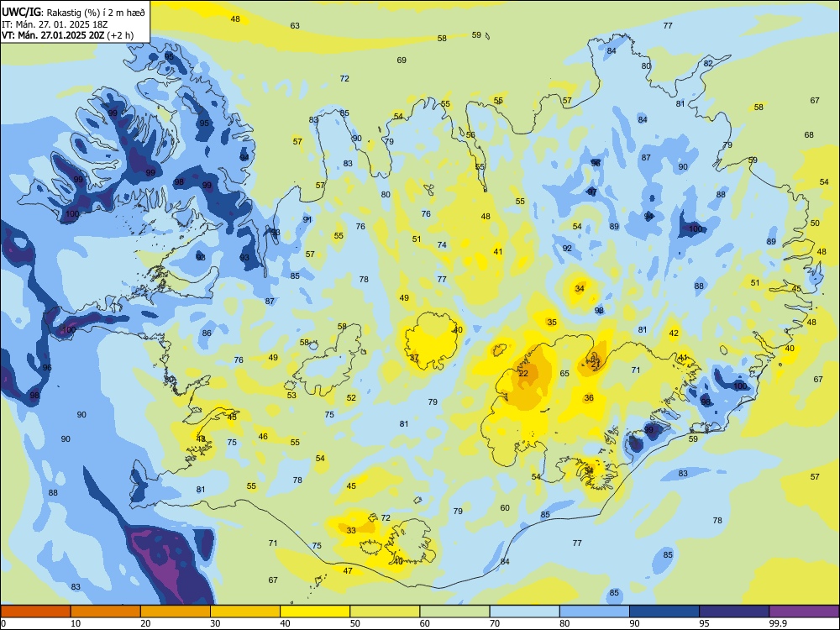Select the map value '52'
The image size is (840, 630).
click(351, 397)
